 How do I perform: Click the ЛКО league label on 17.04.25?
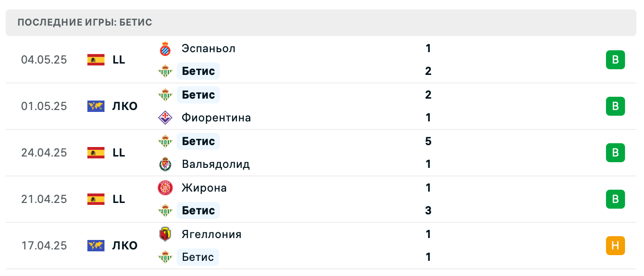(125, 246)
